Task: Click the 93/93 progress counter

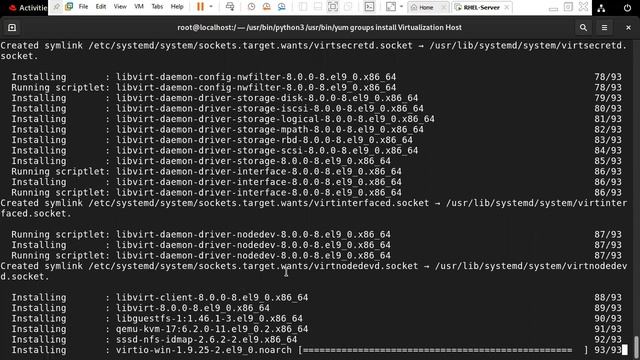Action: coord(608,350)
